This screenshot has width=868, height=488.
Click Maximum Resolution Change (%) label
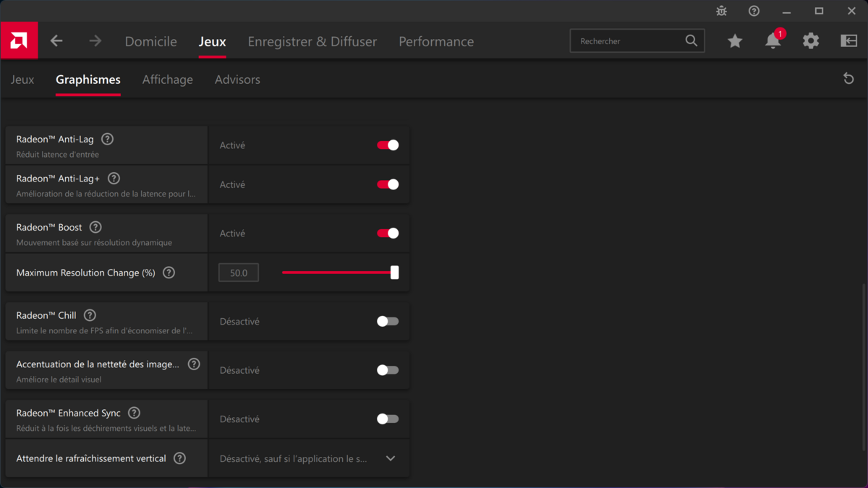pyautogui.click(x=86, y=273)
